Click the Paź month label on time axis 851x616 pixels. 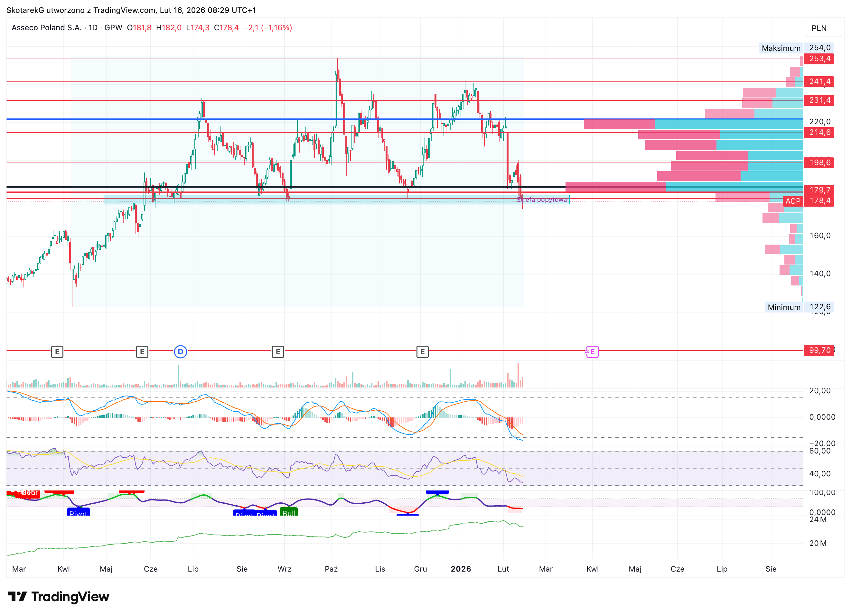tap(331, 569)
